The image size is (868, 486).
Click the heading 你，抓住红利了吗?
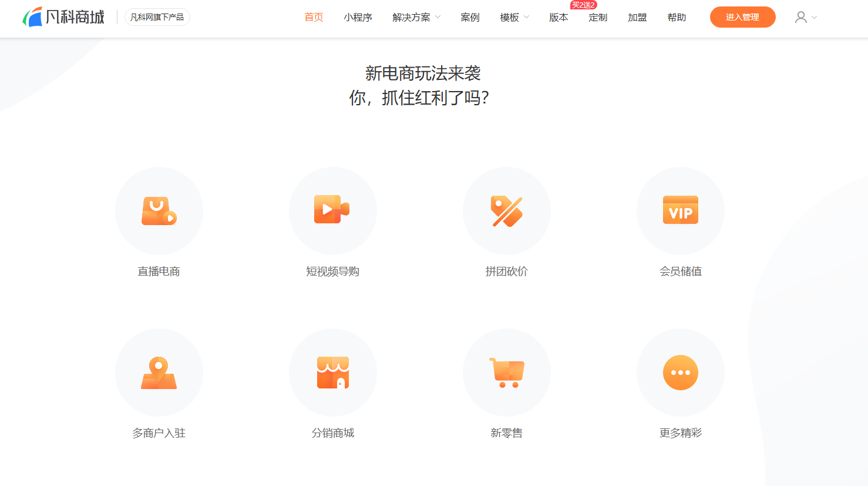click(x=419, y=98)
